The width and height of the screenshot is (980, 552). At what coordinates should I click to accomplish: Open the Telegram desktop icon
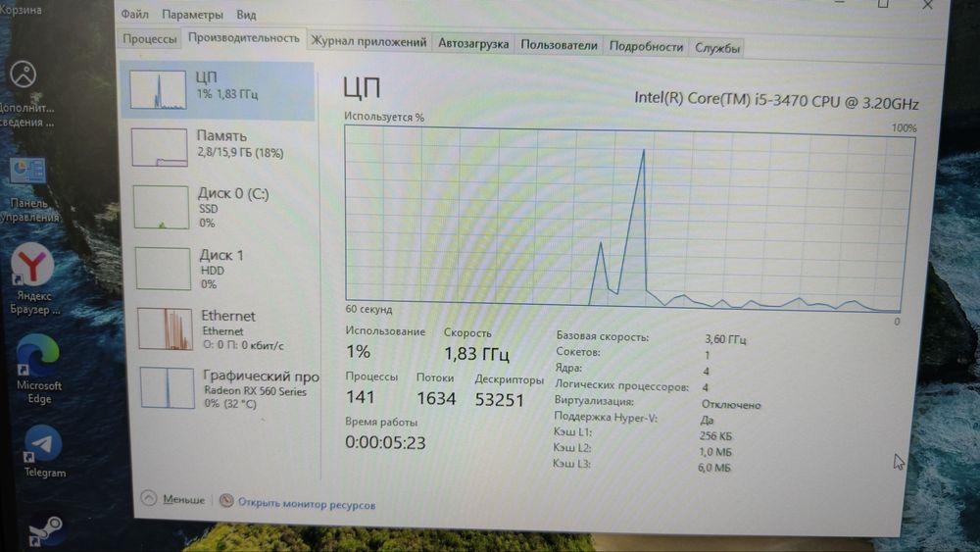43,451
